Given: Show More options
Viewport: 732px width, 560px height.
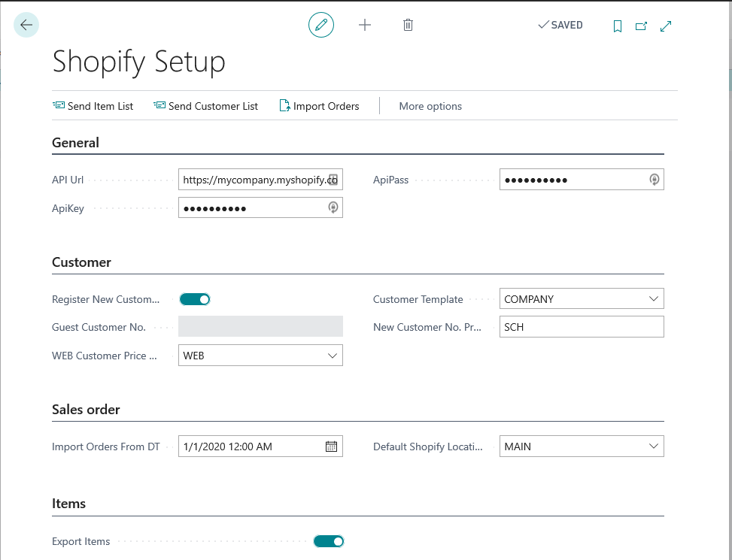Looking at the screenshot, I should pos(430,106).
